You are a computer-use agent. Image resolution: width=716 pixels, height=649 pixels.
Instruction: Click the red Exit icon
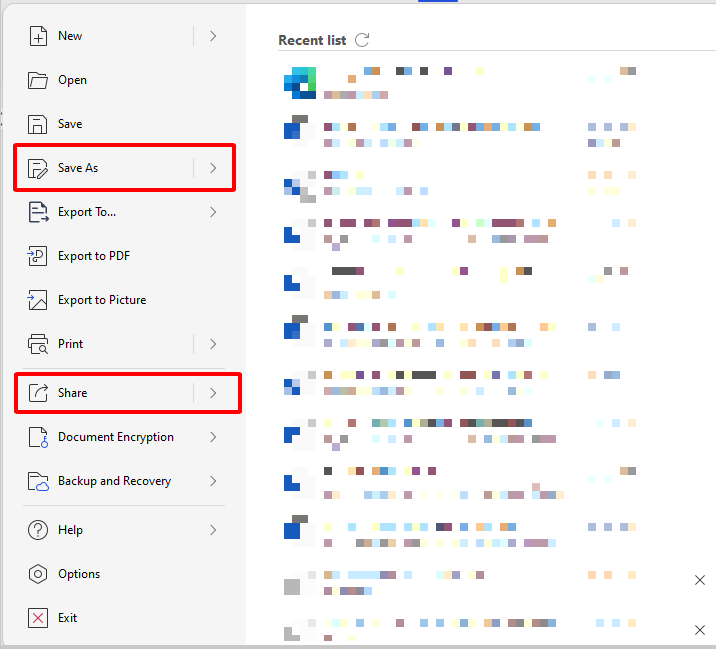pyautogui.click(x=38, y=618)
